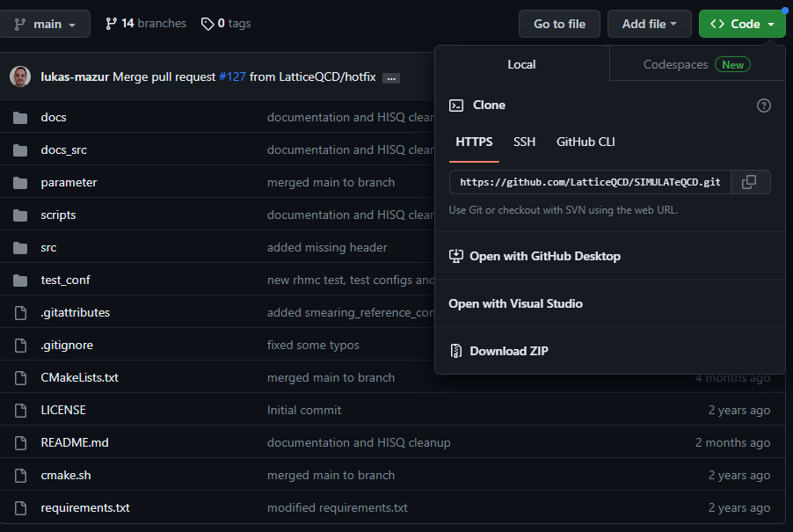Select the SSH clone tab
The height and width of the screenshot is (532, 793).
pos(525,142)
